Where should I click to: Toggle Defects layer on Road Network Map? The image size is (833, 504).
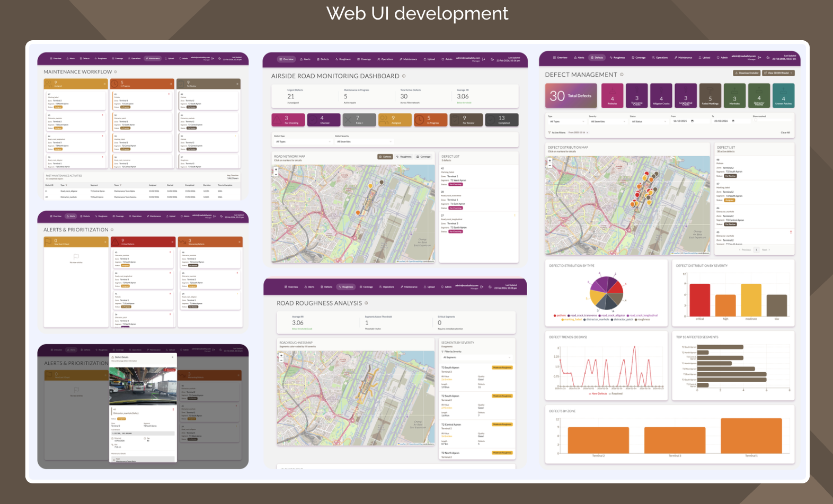385,157
